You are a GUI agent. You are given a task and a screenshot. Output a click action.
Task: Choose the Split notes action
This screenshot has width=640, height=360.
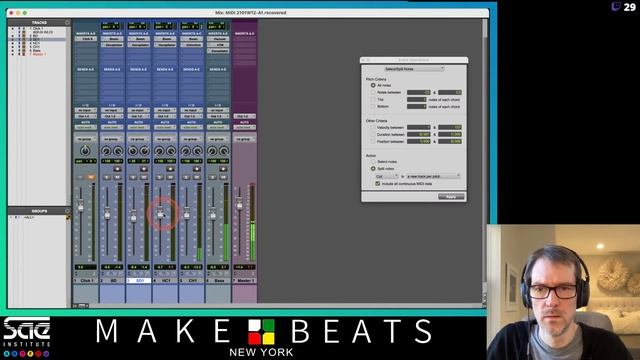[x=373, y=169]
